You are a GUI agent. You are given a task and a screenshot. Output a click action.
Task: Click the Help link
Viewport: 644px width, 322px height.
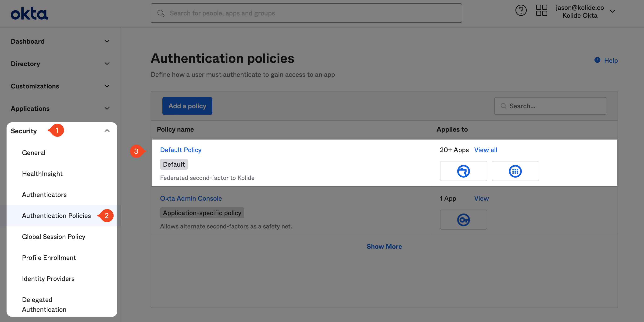point(611,60)
